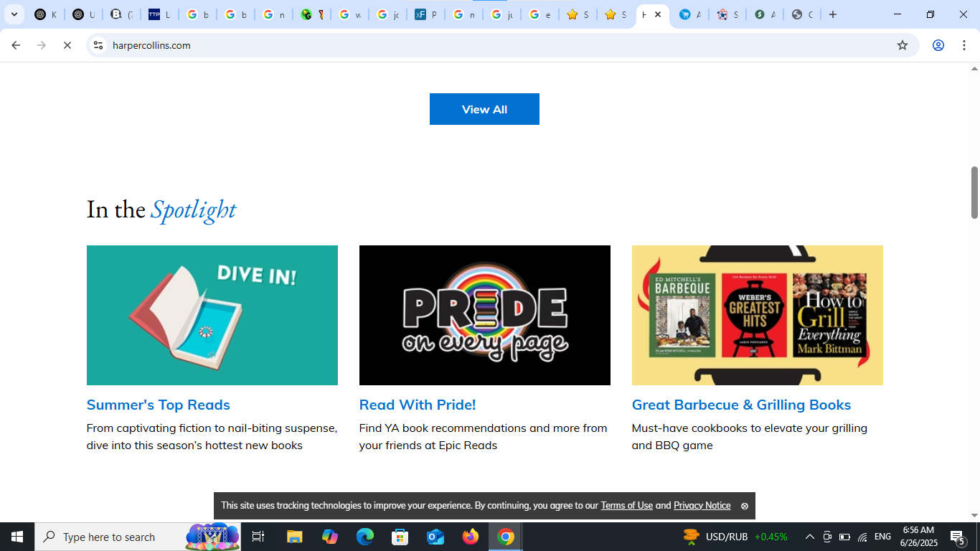Bookmark this page with the star icon

tap(903, 45)
